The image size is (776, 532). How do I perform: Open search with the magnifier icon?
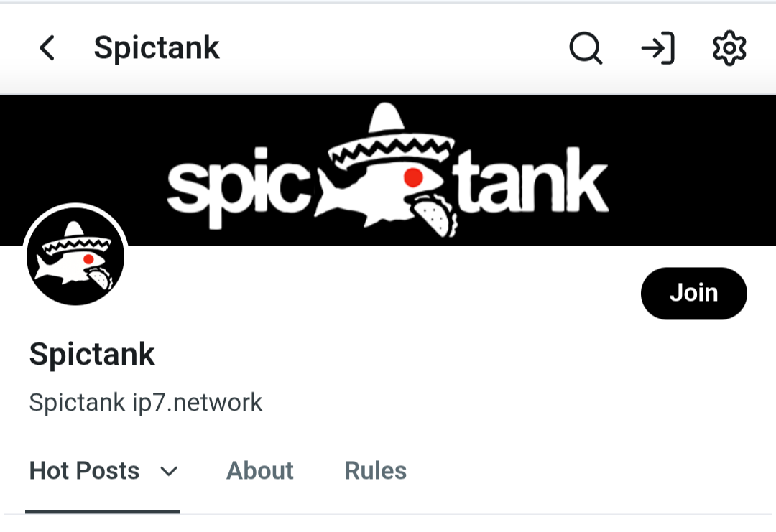pos(586,48)
